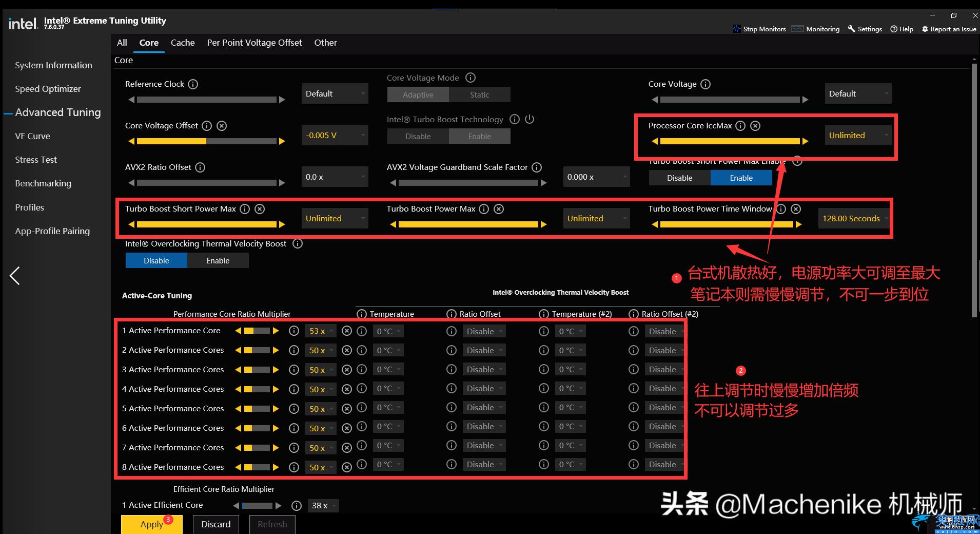Click Report an Issue
Screen dimensions: 980x534
949,29
